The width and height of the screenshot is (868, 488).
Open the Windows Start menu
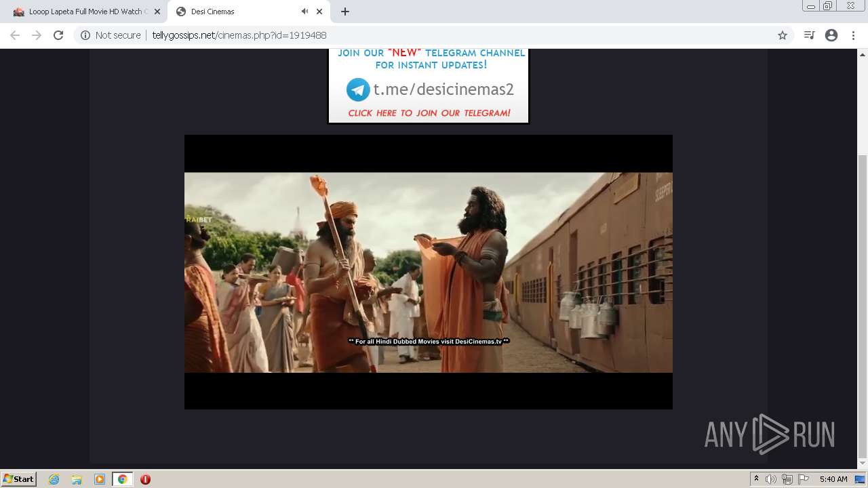(19, 479)
